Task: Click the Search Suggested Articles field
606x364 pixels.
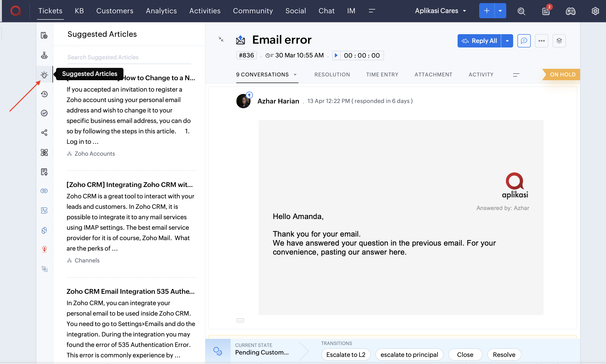Action: point(129,57)
